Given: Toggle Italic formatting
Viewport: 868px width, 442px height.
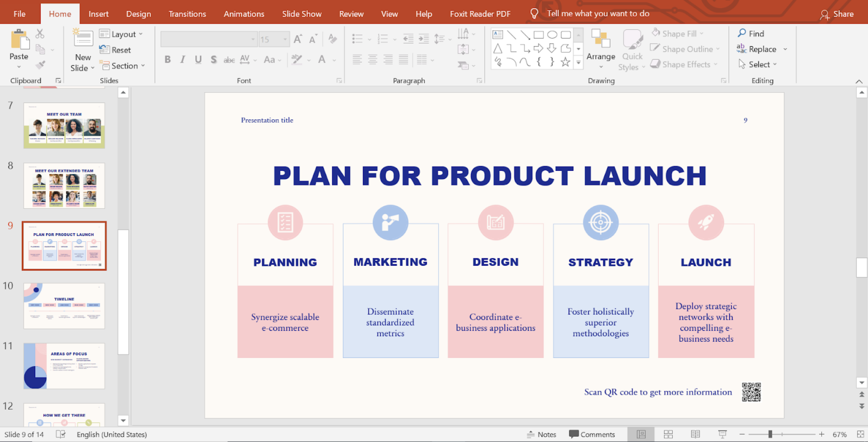Looking at the screenshot, I should point(183,60).
